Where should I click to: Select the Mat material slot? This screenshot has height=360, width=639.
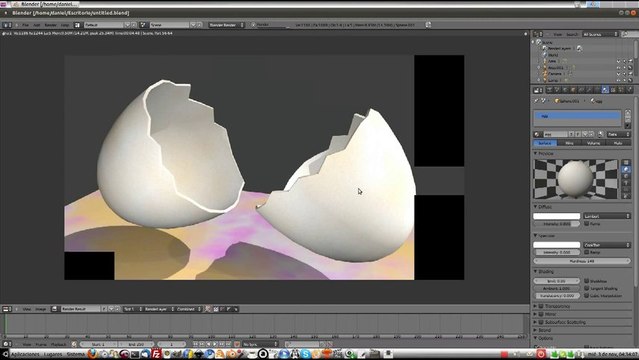577,116
